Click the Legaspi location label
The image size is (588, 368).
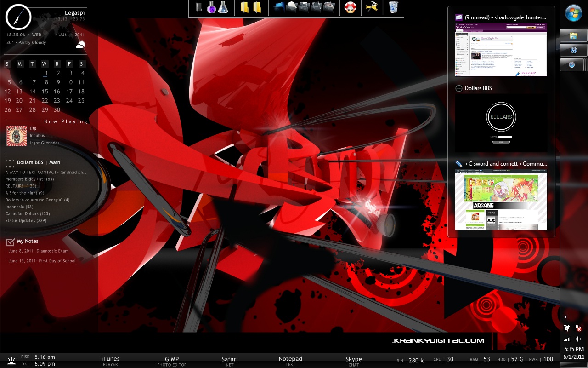(x=74, y=13)
